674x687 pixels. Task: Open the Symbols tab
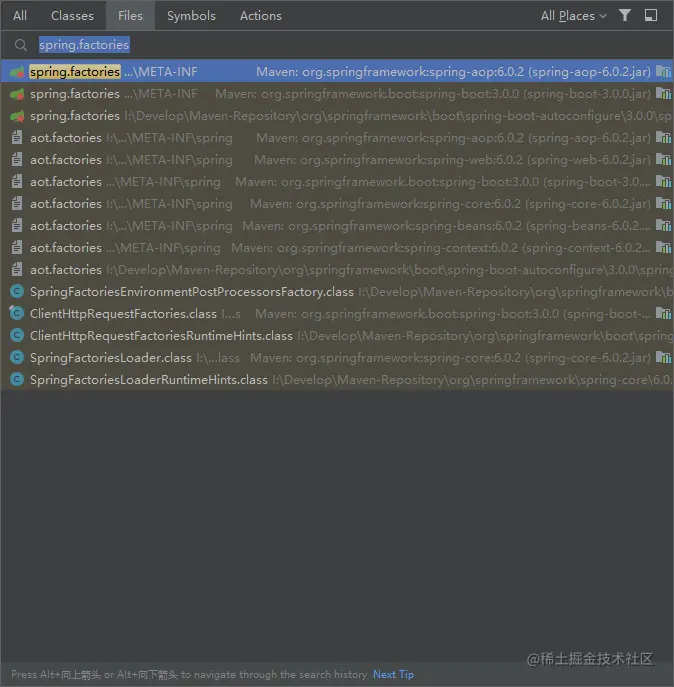(x=191, y=16)
